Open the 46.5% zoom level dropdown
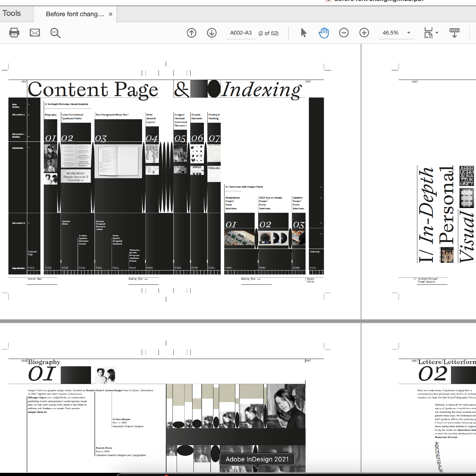Screen dimensions: 476x476 409,33
